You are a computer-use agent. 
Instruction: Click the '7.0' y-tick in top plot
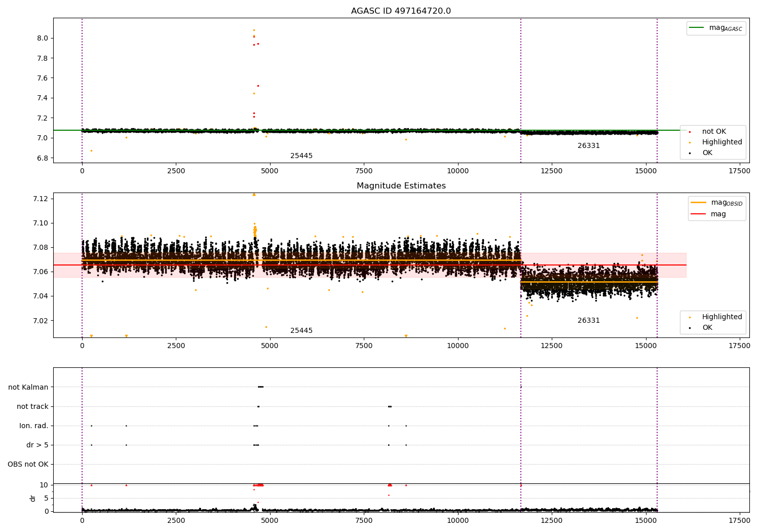point(42,138)
